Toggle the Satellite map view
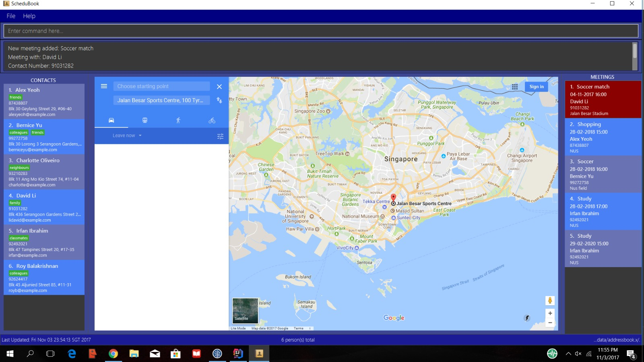Screen dimensions: 644x362 tap(245, 311)
